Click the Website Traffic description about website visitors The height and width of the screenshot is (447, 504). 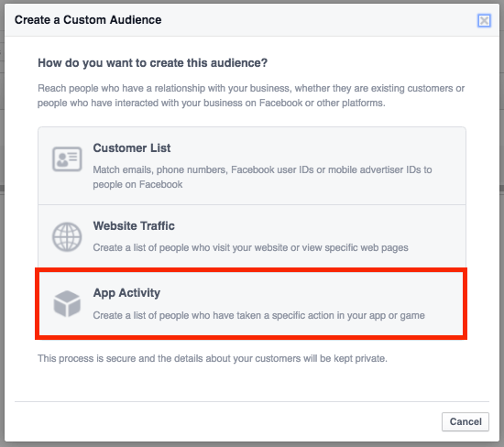point(250,247)
